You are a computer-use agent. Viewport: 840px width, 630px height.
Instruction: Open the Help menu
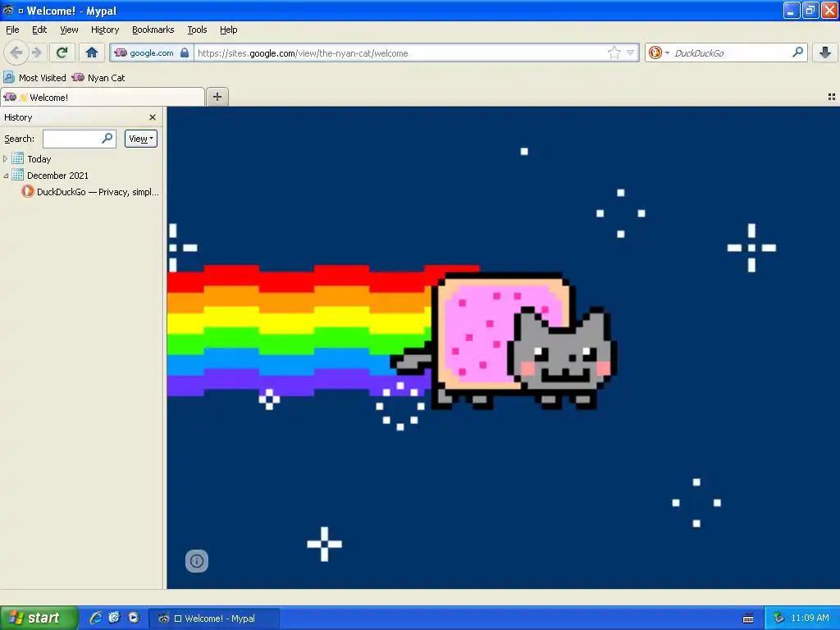point(228,30)
